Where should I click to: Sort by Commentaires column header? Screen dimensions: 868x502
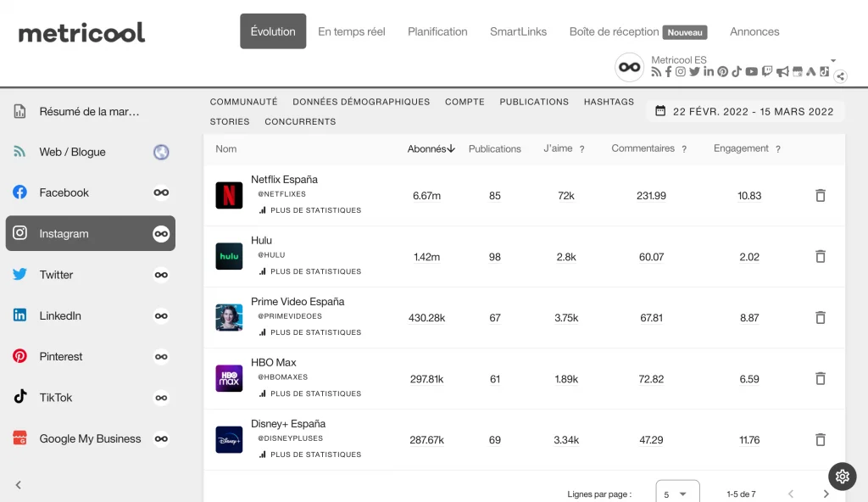(x=643, y=148)
